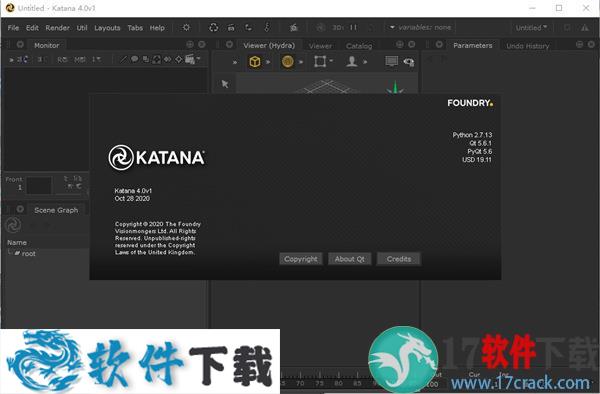Click the Katana 4.0v1 version text
Viewport: 600px width, 394px height.
click(x=133, y=190)
